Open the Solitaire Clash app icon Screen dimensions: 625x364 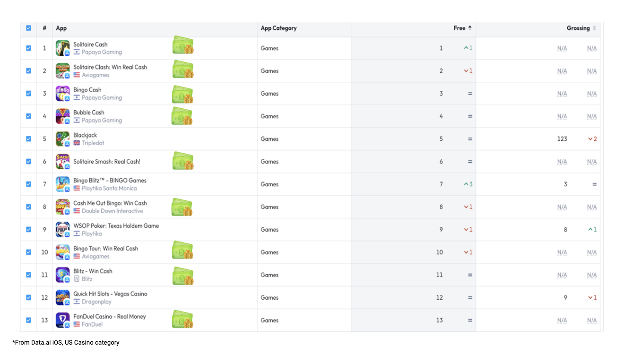63,71
